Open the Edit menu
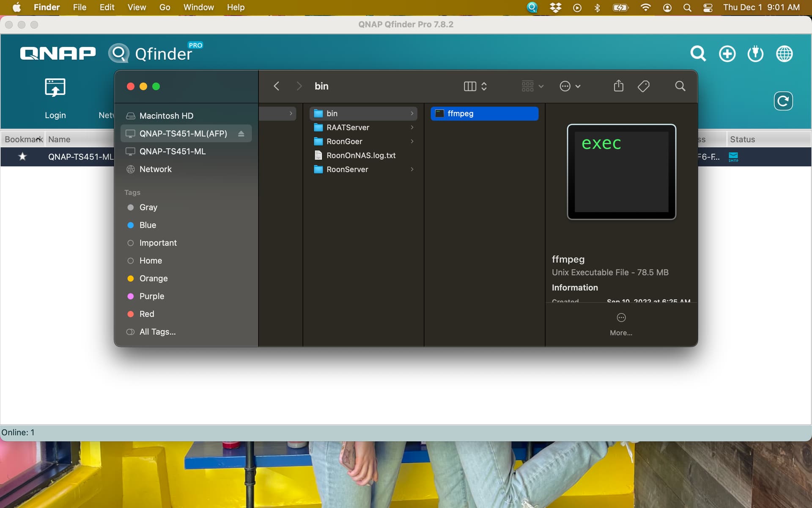Viewport: 812px width, 508px height. point(107,7)
